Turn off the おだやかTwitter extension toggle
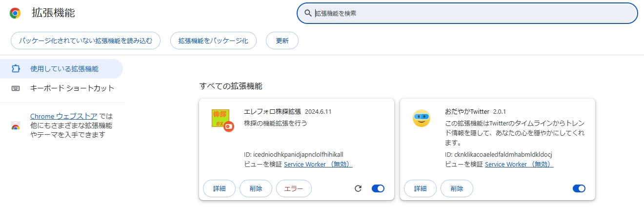The width and height of the screenshot is (644, 208). click(579, 188)
